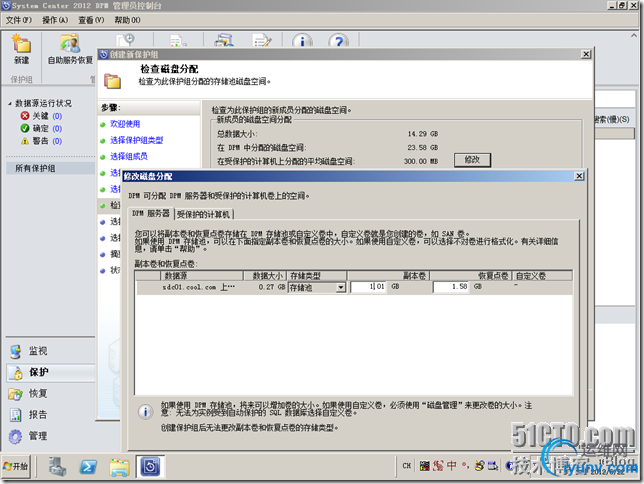Open 保护 (Protection) workspace
This screenshot has height=484, width=644.
pos(51,372)
